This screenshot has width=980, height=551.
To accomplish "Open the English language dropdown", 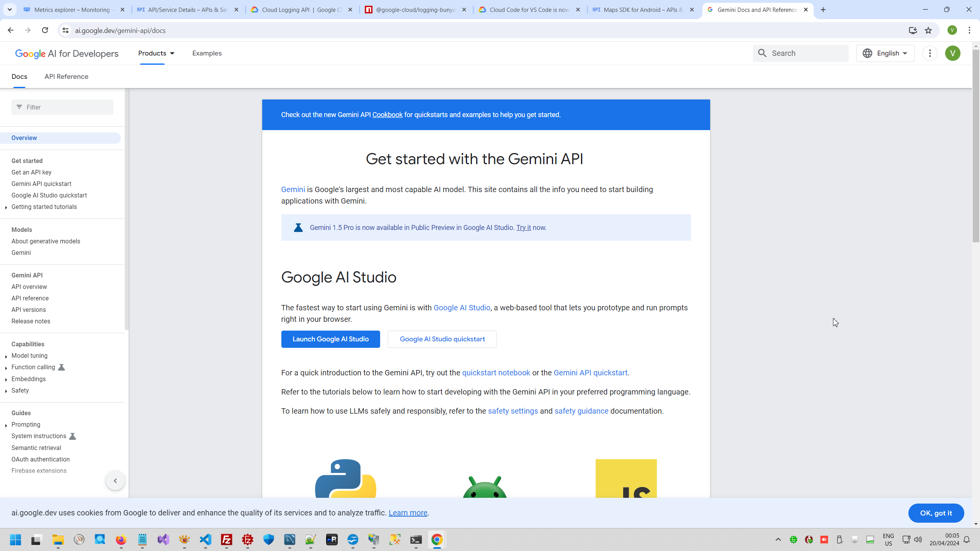I will coord(885,53).
